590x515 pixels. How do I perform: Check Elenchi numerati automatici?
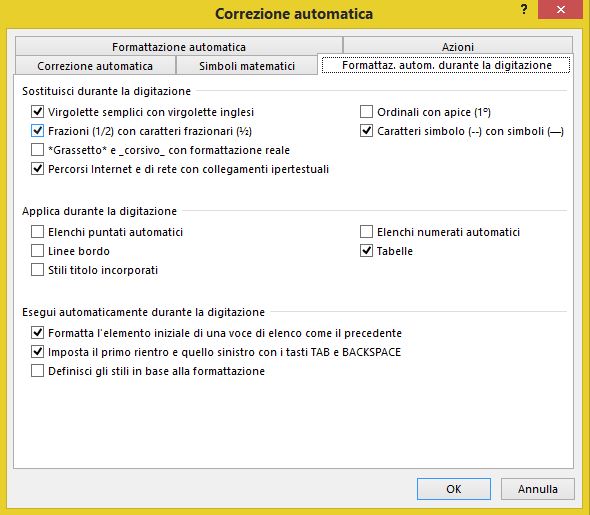(366, 232)
